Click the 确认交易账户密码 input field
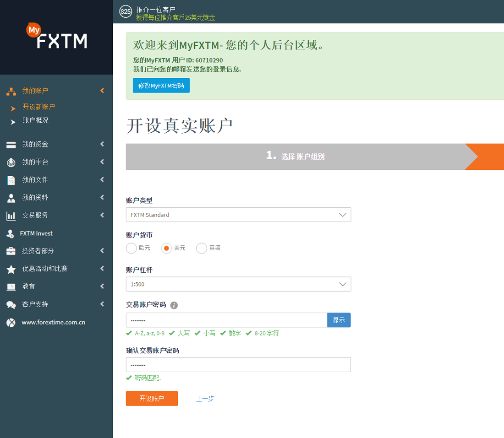The height and width of the screenshot is (438, 504). tap(239, 365)
